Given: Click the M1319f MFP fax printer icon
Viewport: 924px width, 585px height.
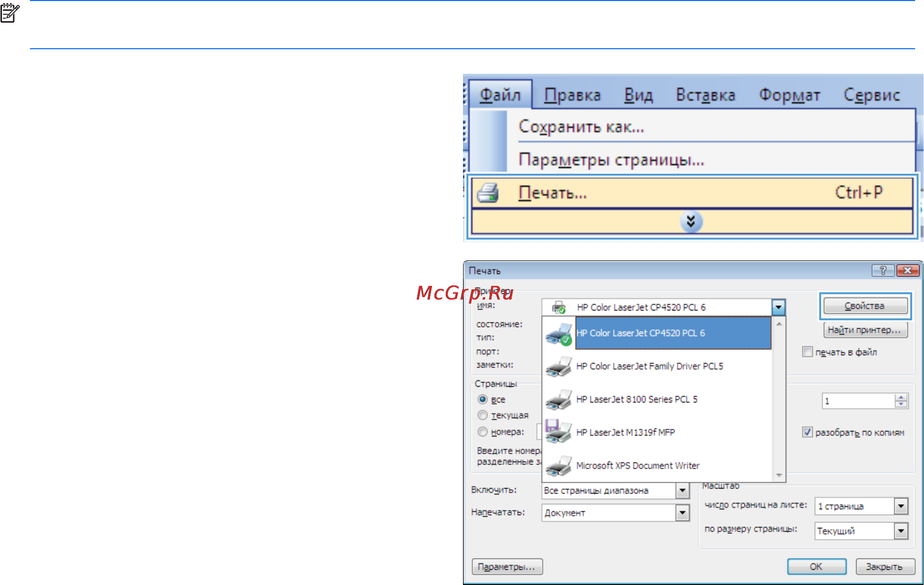Looking at the screenshot, I should coord(559,431).
